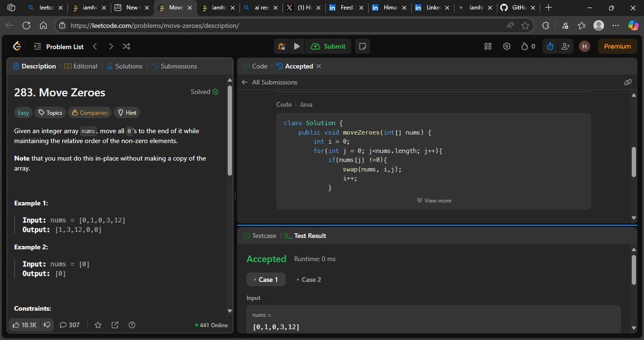Switch to the Submissions tab

coord(174,66)
